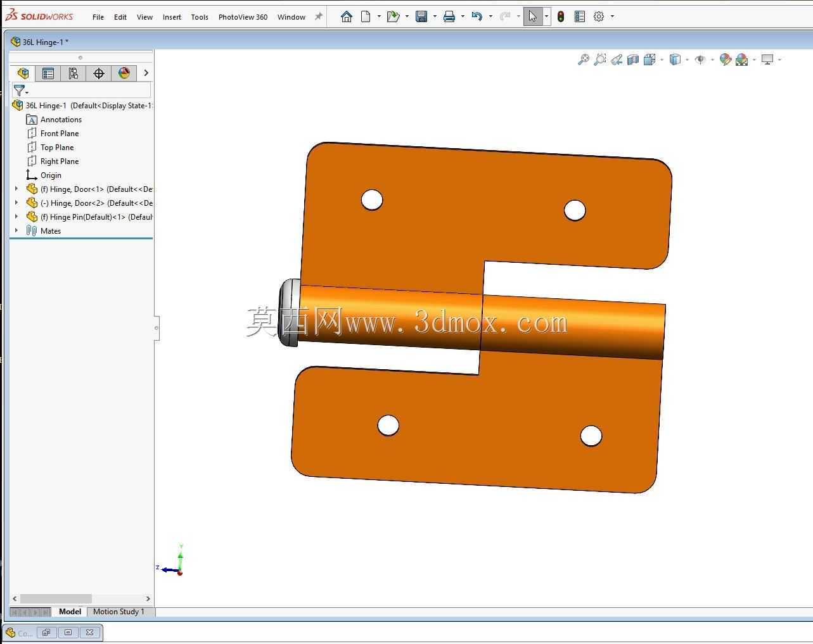Open the File menu
Screen dimensions: 813x644
tap(98, 17)
